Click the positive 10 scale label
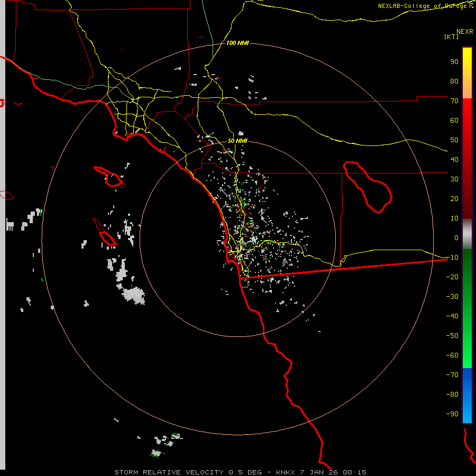The width and height of the screenshot is (476, 476). pos(454,218)
